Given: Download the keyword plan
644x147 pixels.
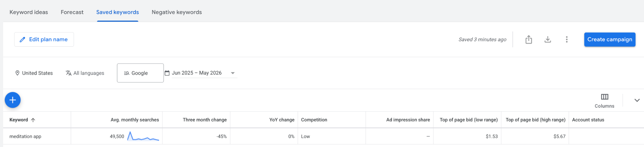Looking at the screenshot, I should pos(547,39).
